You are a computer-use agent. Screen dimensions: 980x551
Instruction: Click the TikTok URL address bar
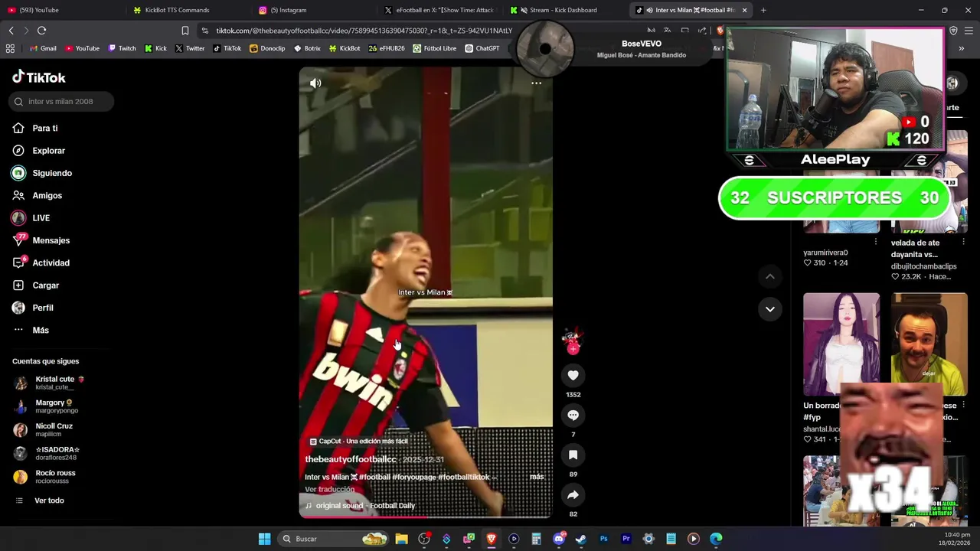[364, 31]
